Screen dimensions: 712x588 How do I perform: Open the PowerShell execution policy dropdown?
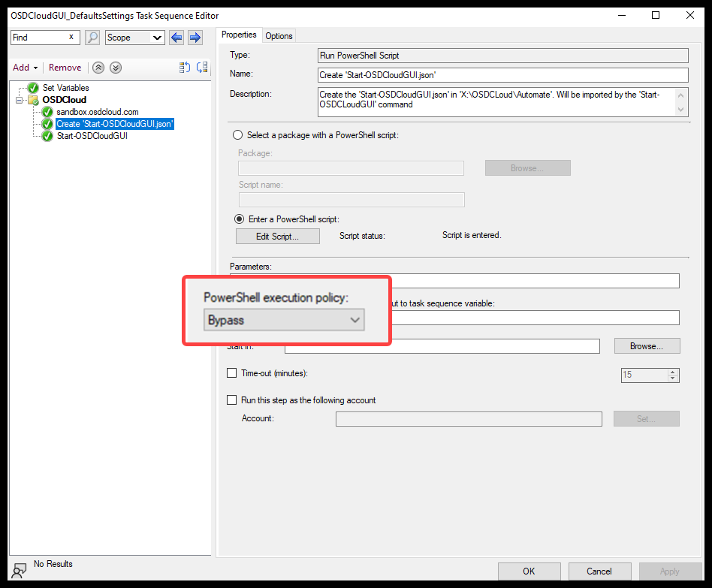click(x=355, y=320)
